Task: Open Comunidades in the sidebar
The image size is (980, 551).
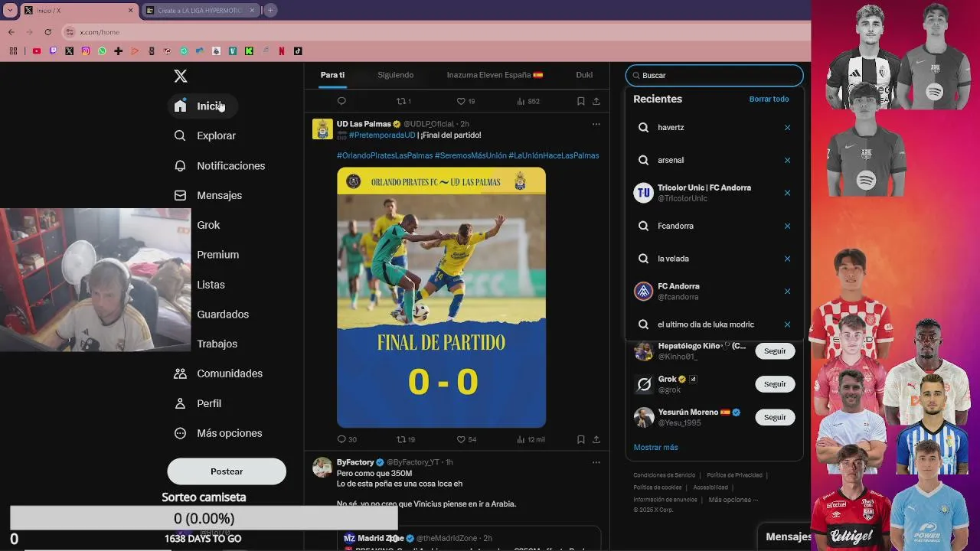Action: click(x=218, y=373)
